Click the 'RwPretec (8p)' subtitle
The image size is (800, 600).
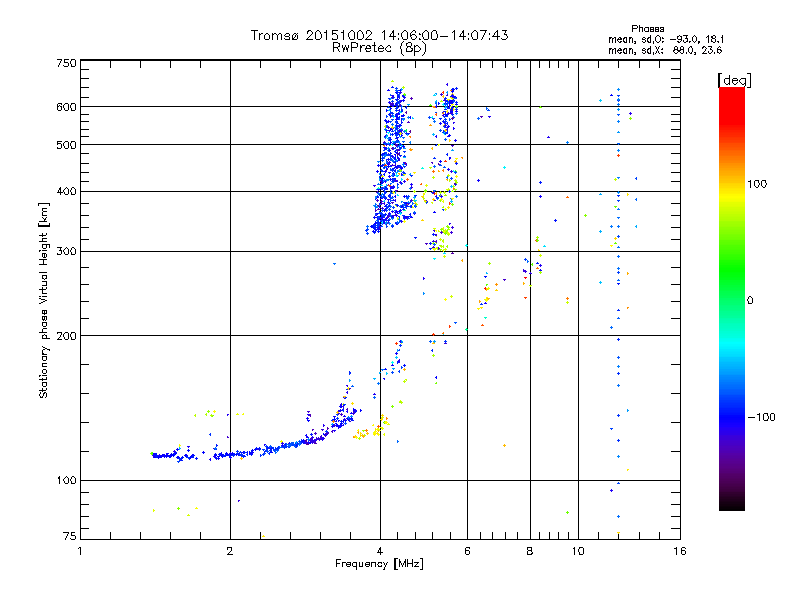(379, 48)
